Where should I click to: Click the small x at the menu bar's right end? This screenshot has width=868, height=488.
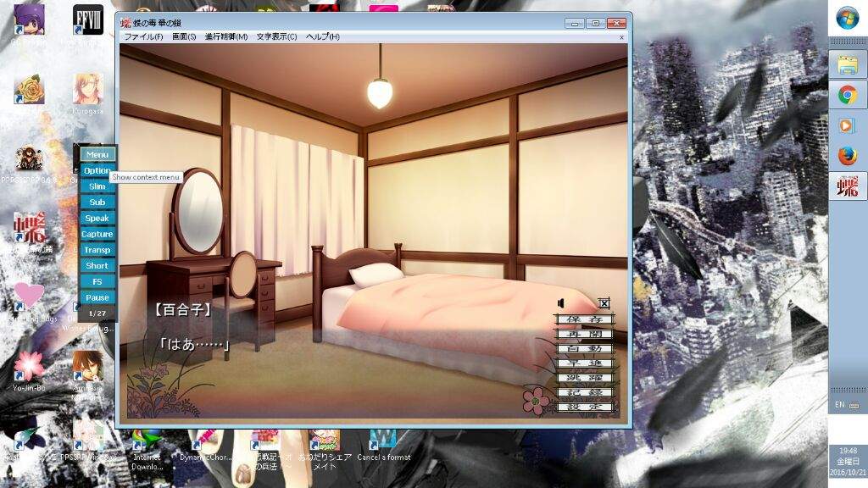point(621,37)
